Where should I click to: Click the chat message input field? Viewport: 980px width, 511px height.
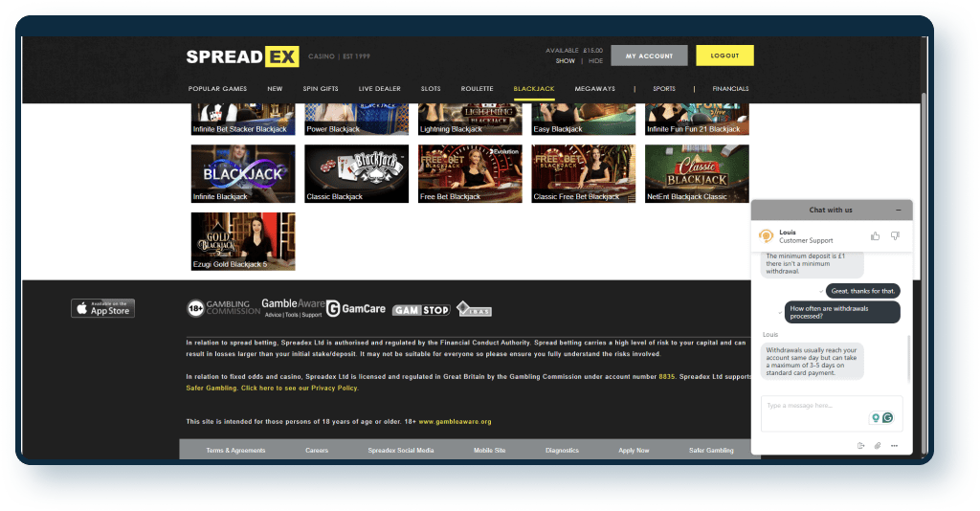832,413
